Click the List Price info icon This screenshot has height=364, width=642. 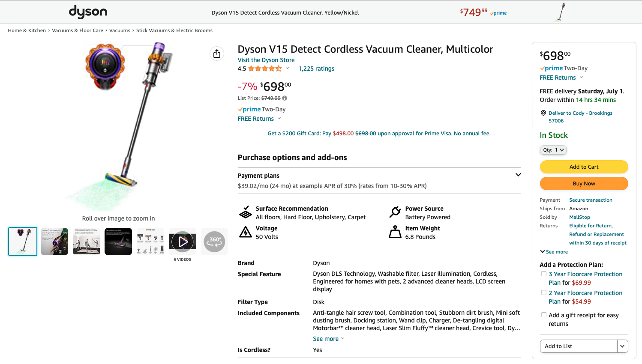click(x=285, y=98)
